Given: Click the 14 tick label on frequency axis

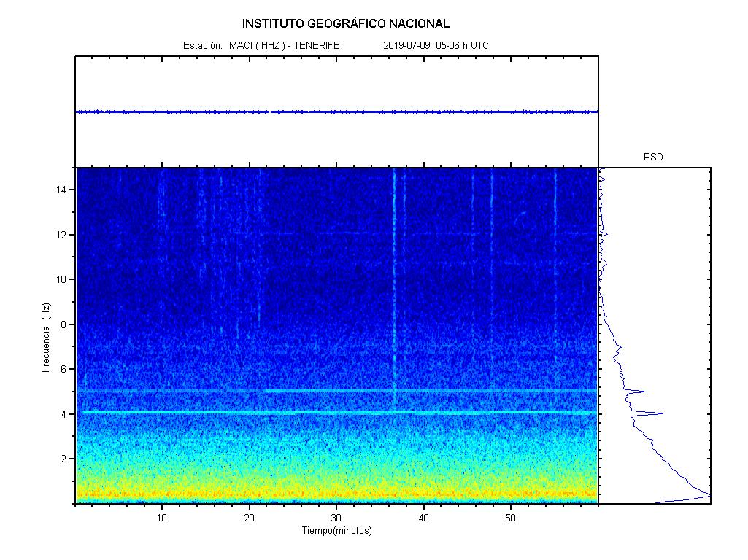Looking at the screenshot, I should pyautogui.click(x=61, y=190).
